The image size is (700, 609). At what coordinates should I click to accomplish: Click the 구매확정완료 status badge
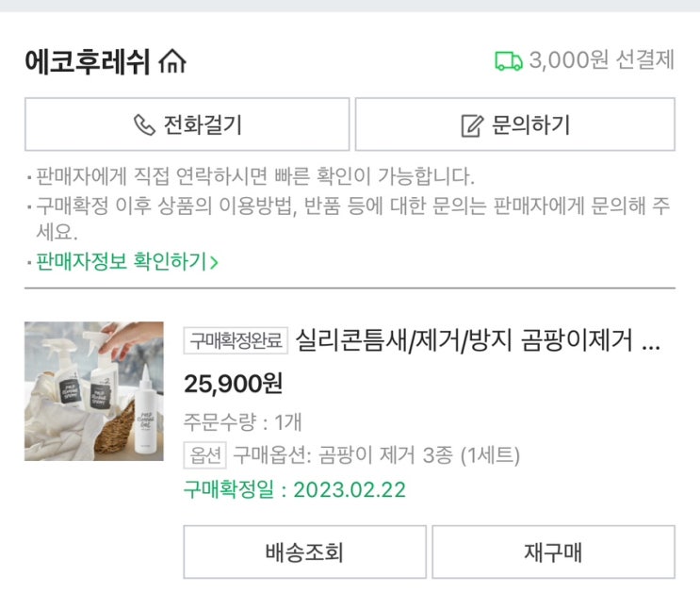235,340
